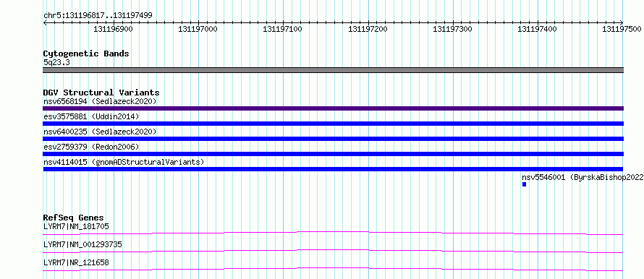Click ruler tick label 131197000

click(x=198, y=29)
